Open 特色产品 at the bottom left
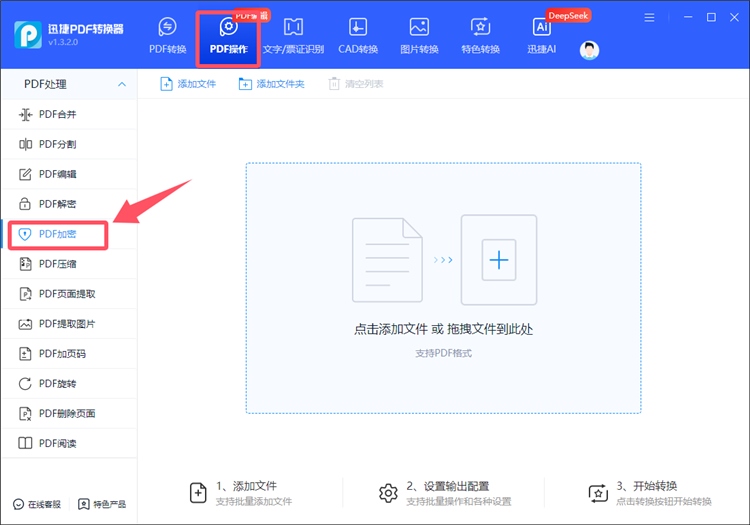Screen dimensions: 750x525 click(102, 504)
